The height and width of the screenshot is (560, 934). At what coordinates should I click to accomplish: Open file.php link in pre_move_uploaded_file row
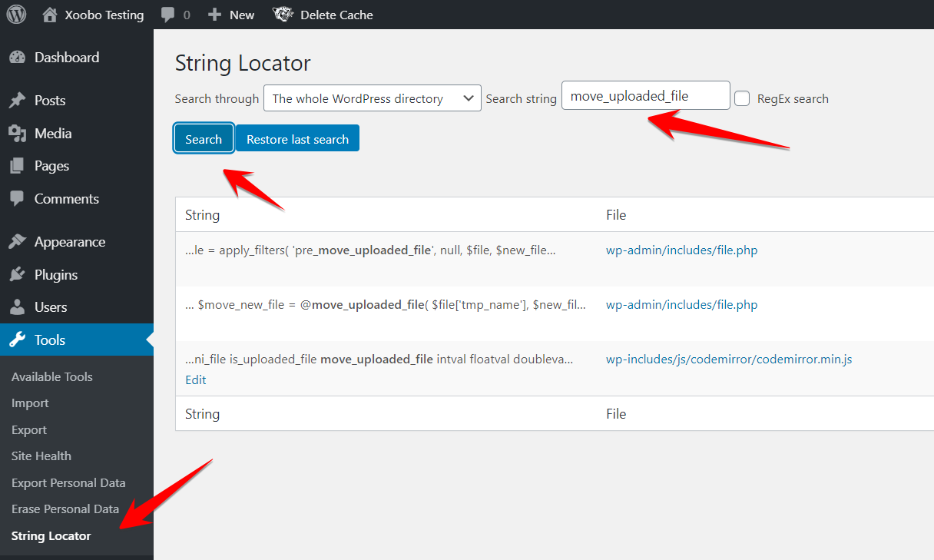[x=682, y=250]
